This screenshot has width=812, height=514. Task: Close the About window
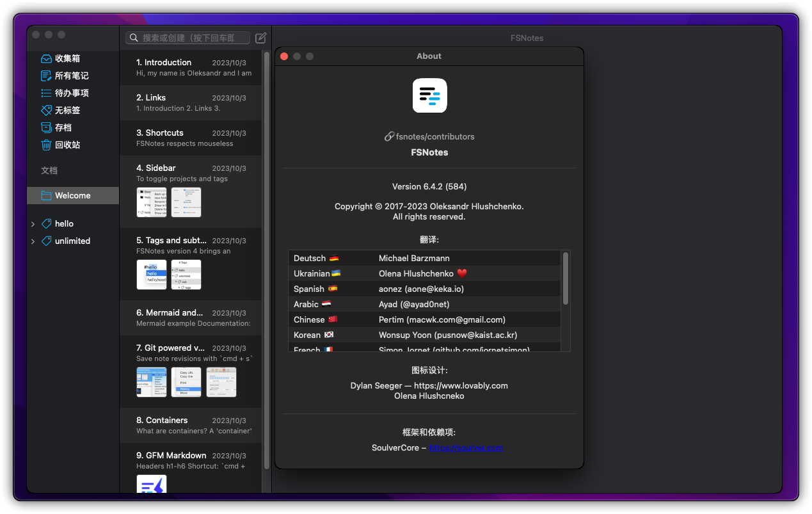(x=284, y=56)
